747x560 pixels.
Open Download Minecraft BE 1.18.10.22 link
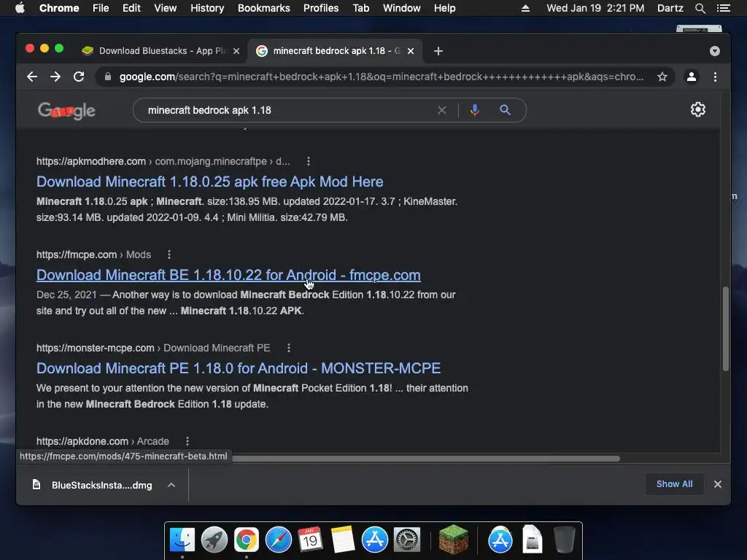228,275
